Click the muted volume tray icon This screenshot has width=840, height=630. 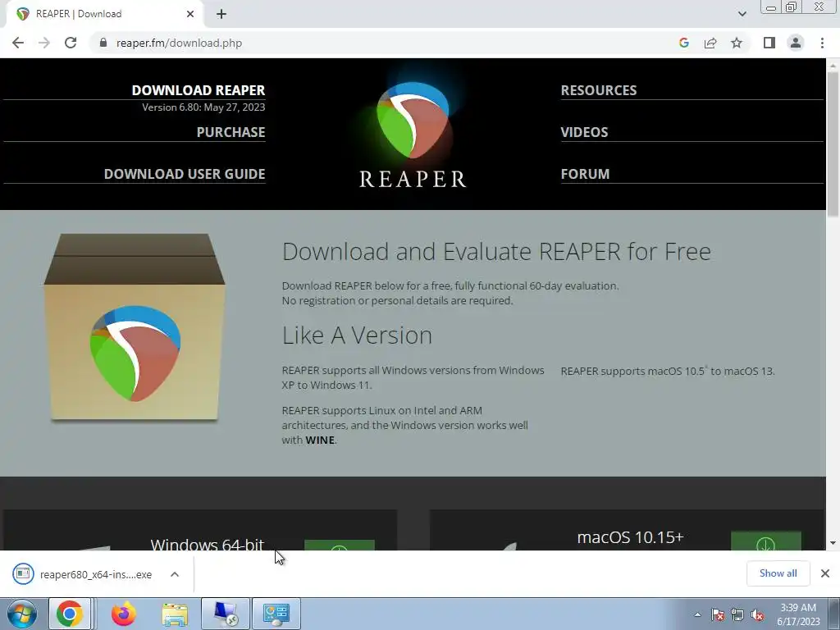pos(757,614)
